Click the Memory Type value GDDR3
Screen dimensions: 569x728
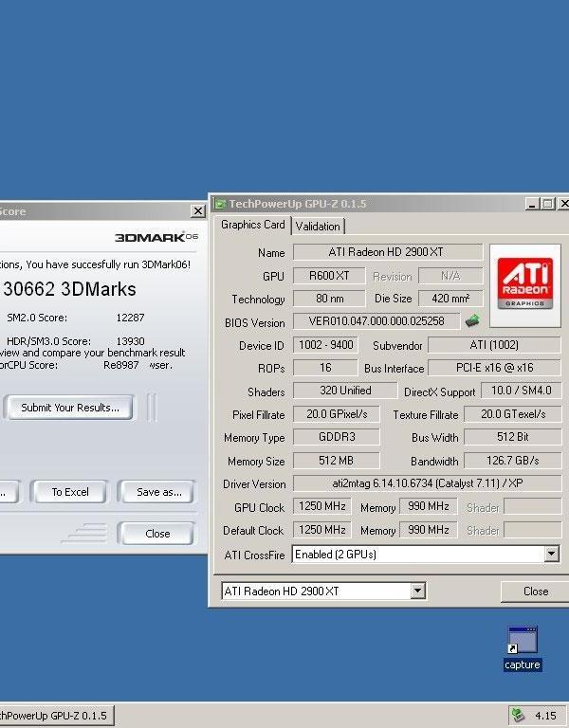click(337, 437)
